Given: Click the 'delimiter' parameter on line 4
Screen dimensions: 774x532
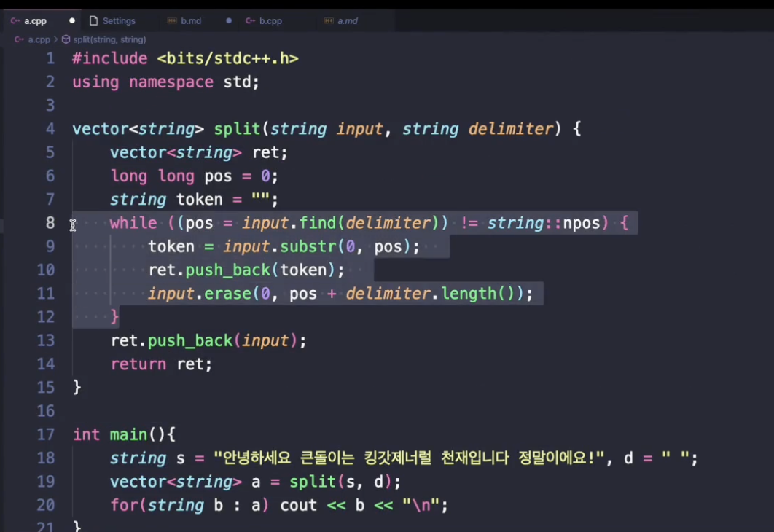Looking at the screenshot, I should point(510,129).
